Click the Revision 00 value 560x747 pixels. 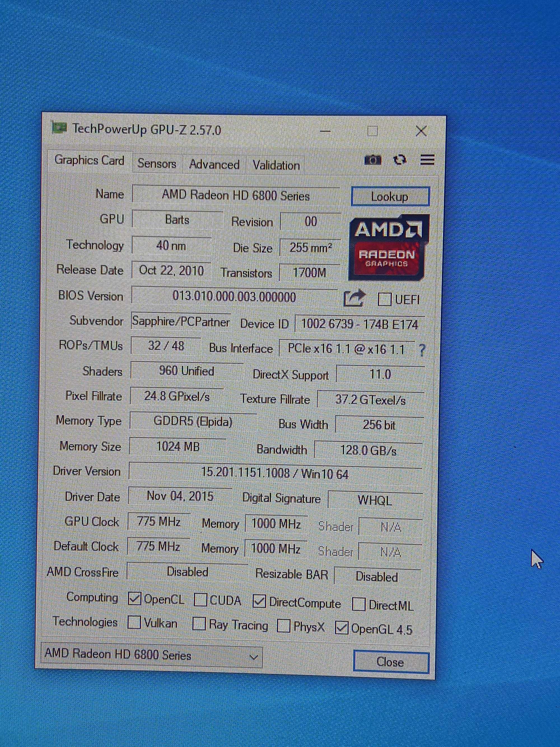pyautogui.click(x=311, y=222)
